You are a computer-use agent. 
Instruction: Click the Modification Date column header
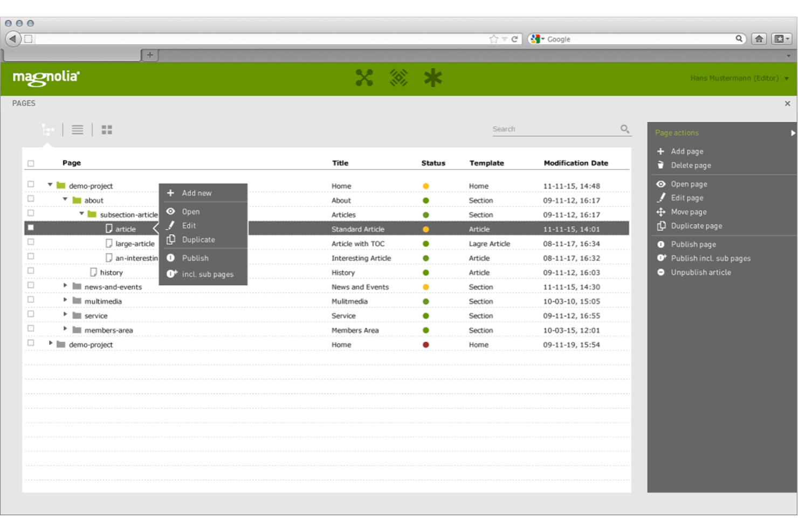pos(576,163)
